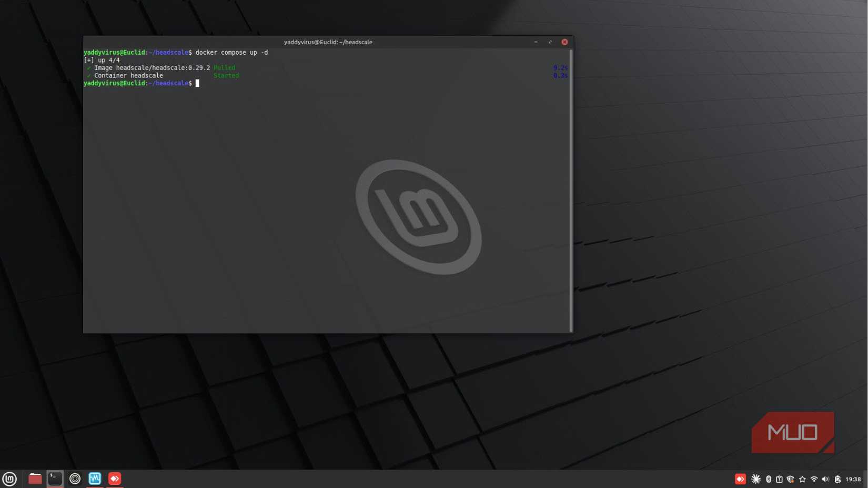Click the AnyDesk tray icon
This screenshot has height=488, width=868.
tap(740, 479)
